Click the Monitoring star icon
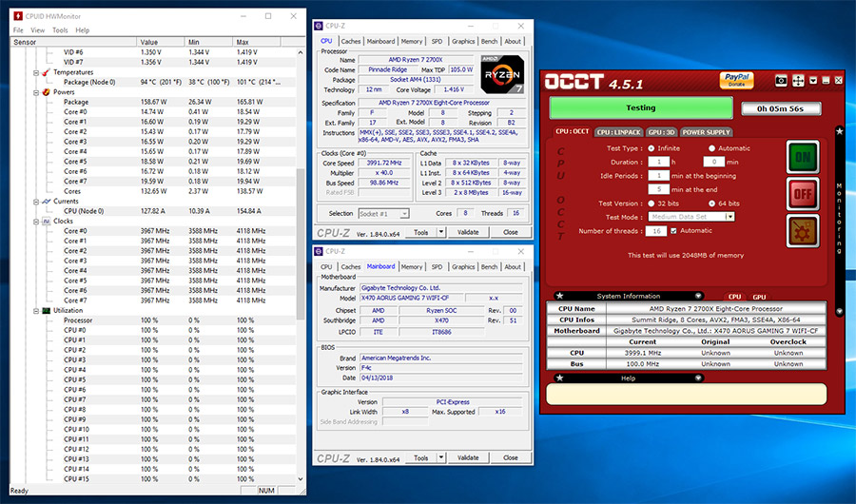The width and height of the screenshot is (856, 504). click(839, 131)
